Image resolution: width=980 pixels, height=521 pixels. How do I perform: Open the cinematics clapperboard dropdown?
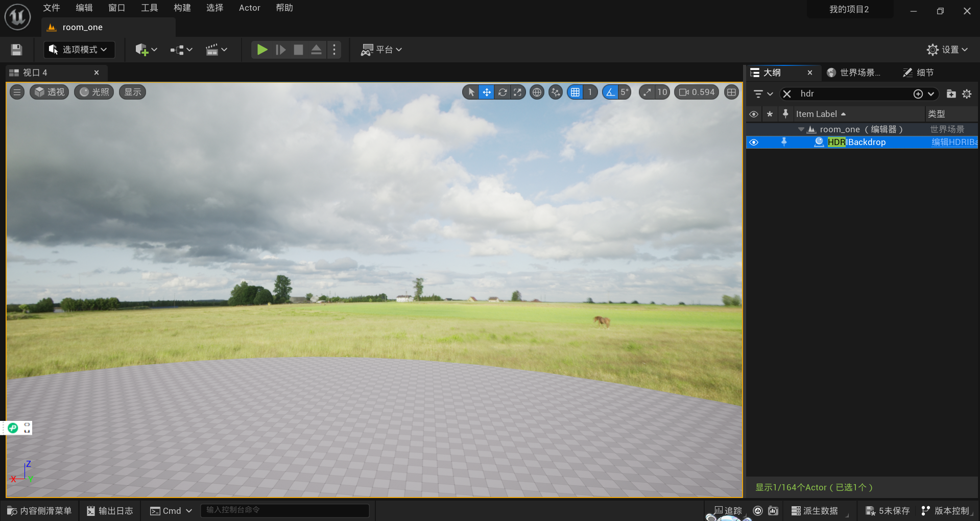[x=216, y=50]
